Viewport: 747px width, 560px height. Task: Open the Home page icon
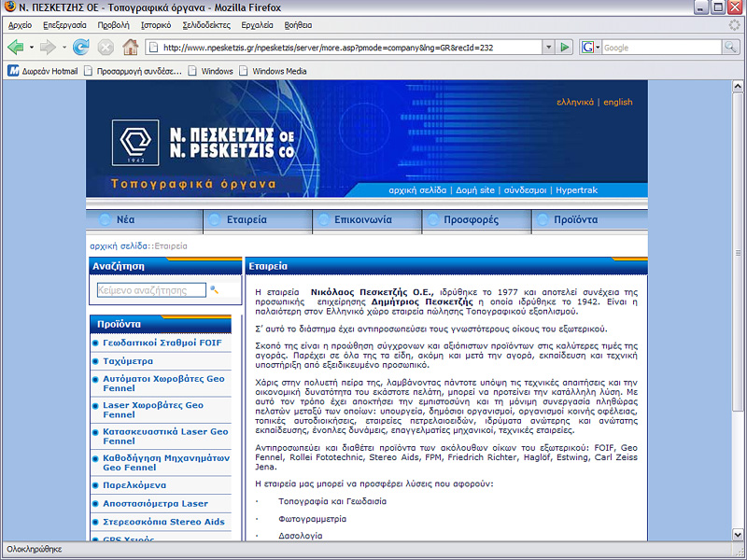pos(130,48)
